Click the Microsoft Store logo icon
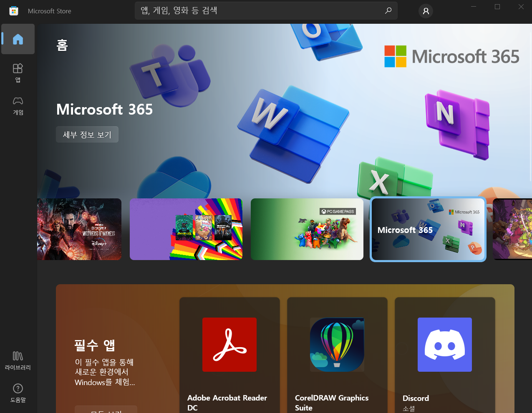The image size is (532, 413). click(14, 11)
